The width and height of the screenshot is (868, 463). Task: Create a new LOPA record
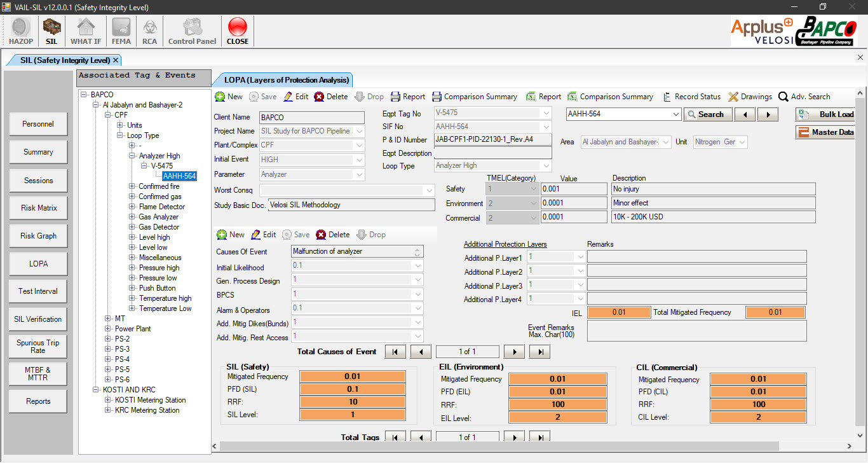click(229, 97)
